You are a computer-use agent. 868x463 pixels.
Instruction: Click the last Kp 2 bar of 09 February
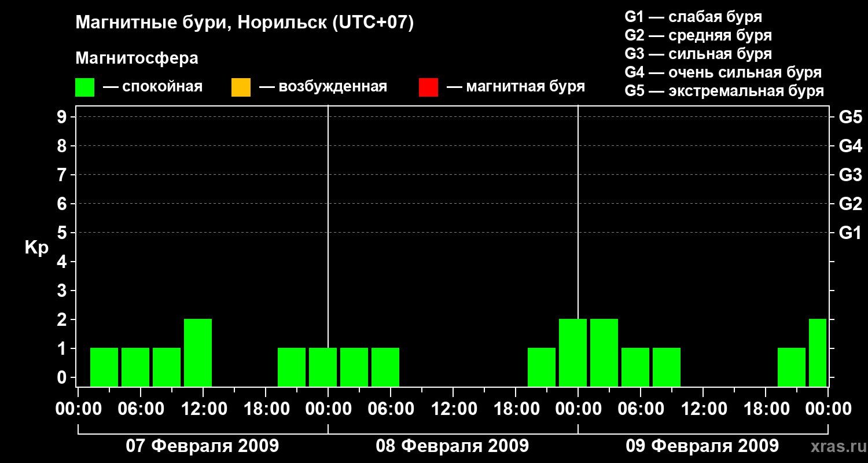(x=818, y=352)
